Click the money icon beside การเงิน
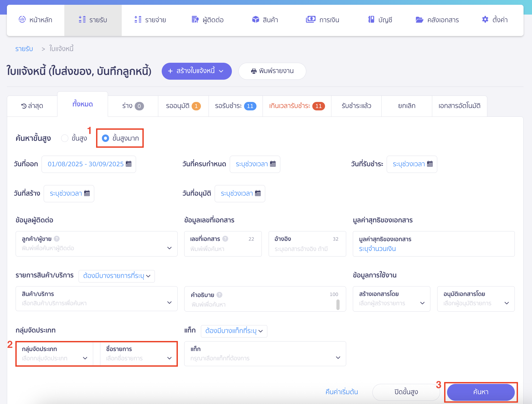Screen dimensions: 532x404 tap(310, 19)
